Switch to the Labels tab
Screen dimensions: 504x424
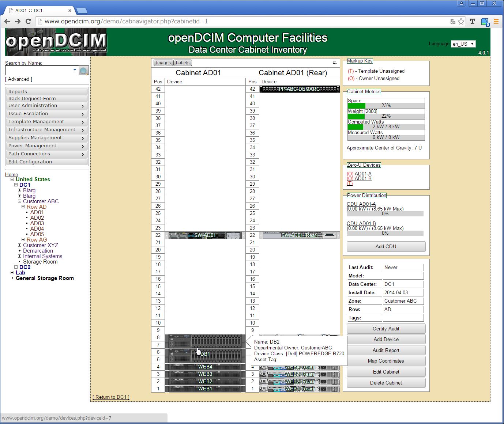click(182, 63)
